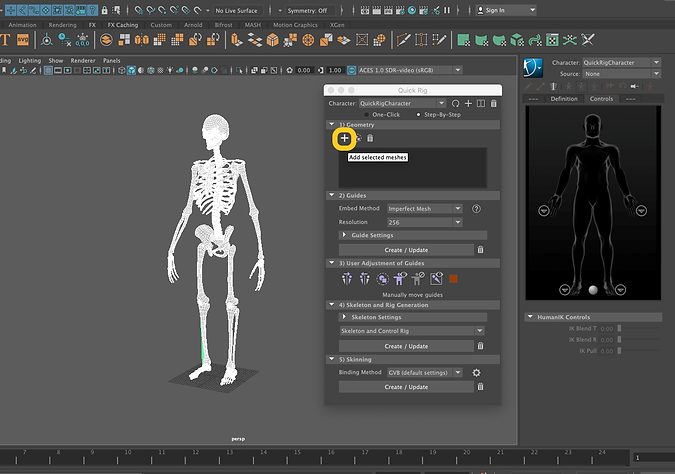Click second mirror guides icon in User Adjustment section
The height and width of the screenshot is (474, 675).
click(365, 279)
